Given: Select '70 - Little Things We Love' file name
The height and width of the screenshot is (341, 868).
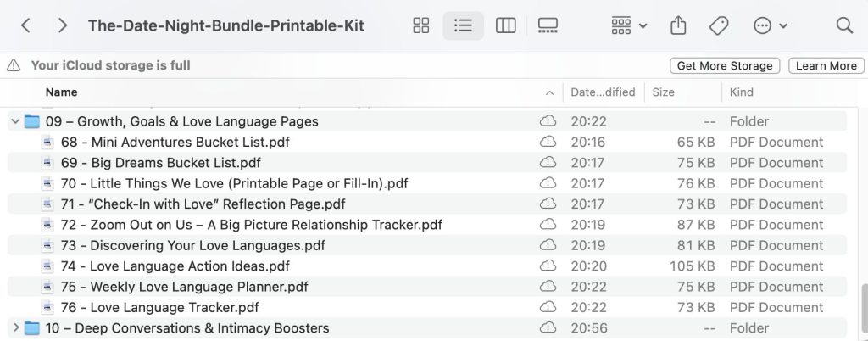Looking at the screenshot, I should click(x=234, y=183).
